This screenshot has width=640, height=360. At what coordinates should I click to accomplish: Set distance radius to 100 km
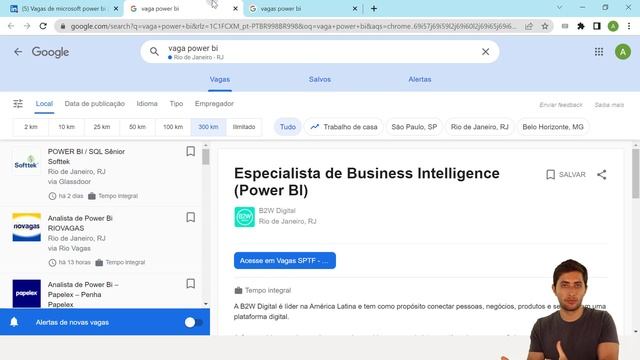(173, 127)
